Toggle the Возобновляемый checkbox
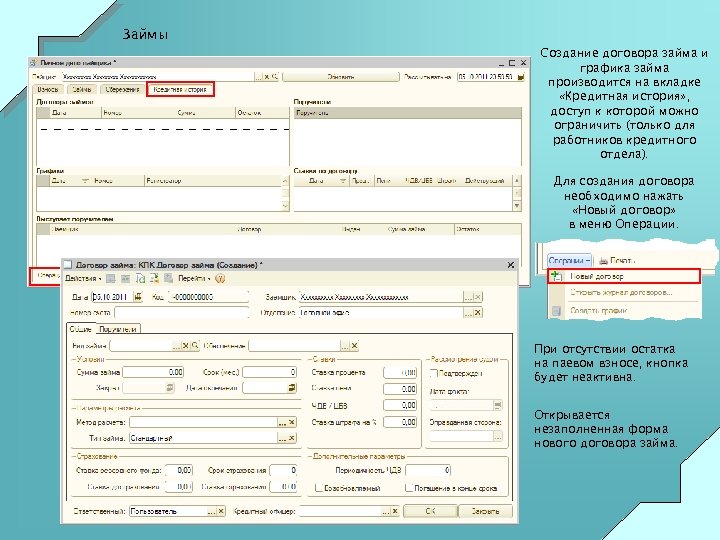This screenshot has height=540, width=720. 319,488
